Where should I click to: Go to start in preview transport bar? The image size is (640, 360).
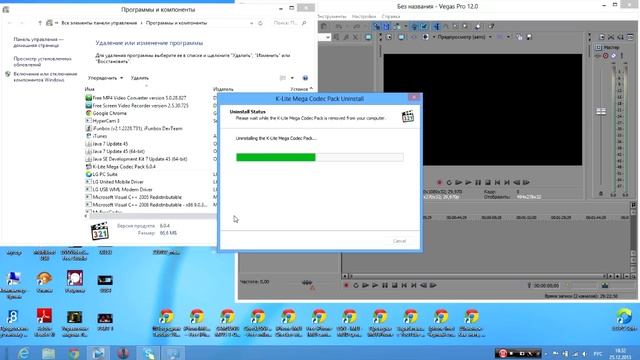click(497, 182)
